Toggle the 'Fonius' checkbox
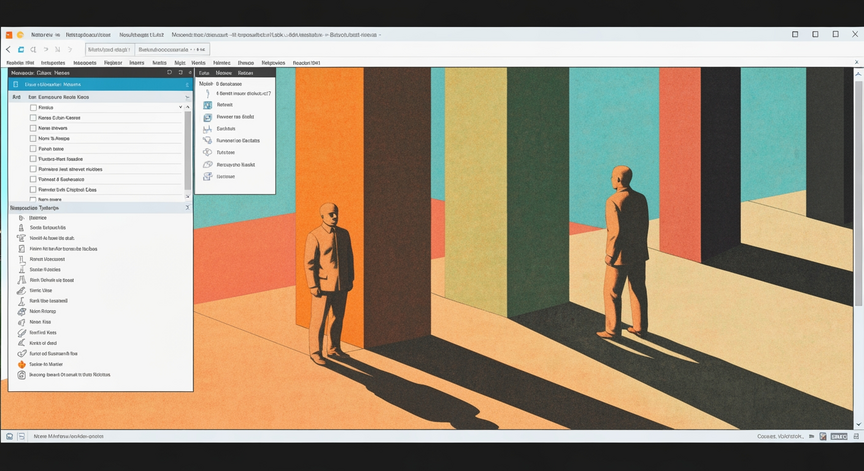864x471 pixels. click(33, 107)
